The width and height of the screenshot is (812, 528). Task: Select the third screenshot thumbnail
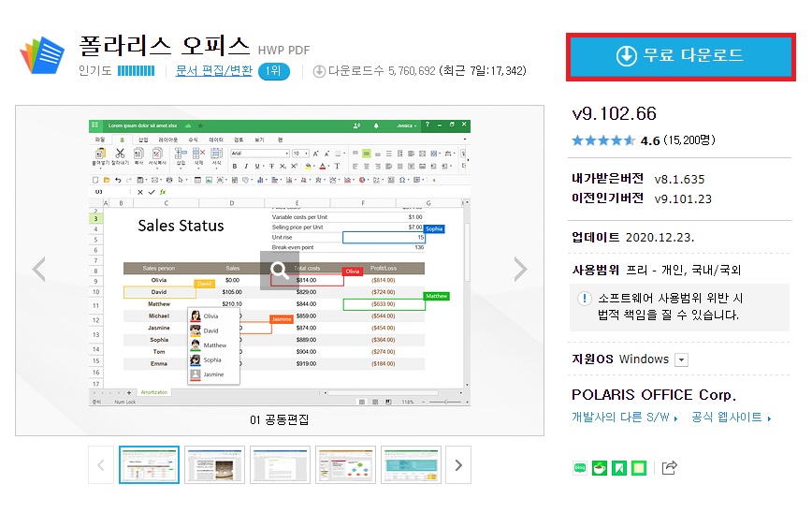[x=280, y=464]
